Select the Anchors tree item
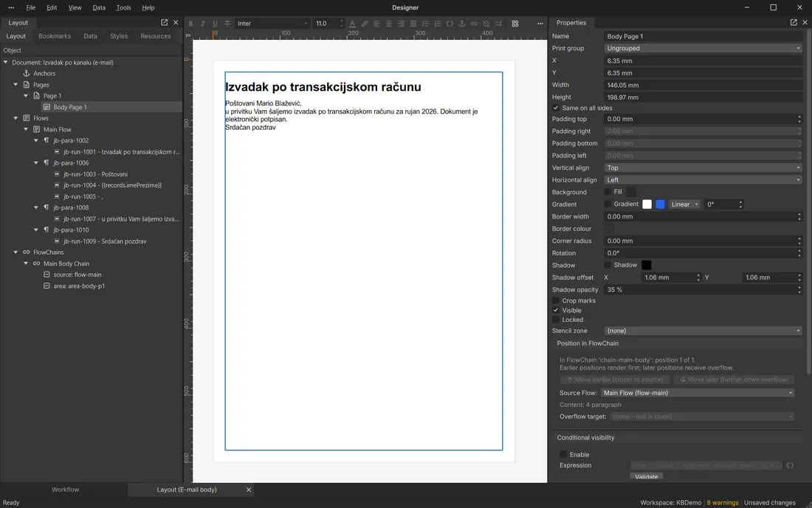 (x=44, y=74)
